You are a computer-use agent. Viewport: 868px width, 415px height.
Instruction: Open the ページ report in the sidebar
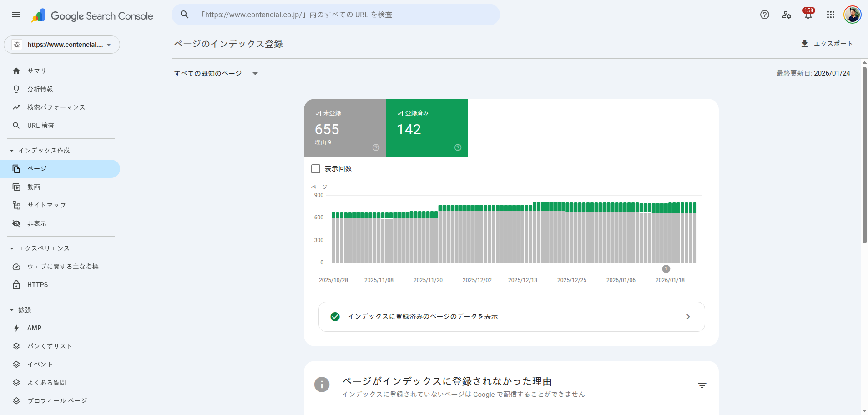tap(36, 168)
